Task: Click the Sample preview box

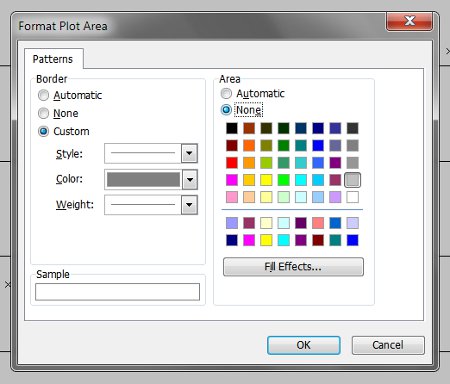Action: pyautogui.click(x=117, y=292)
